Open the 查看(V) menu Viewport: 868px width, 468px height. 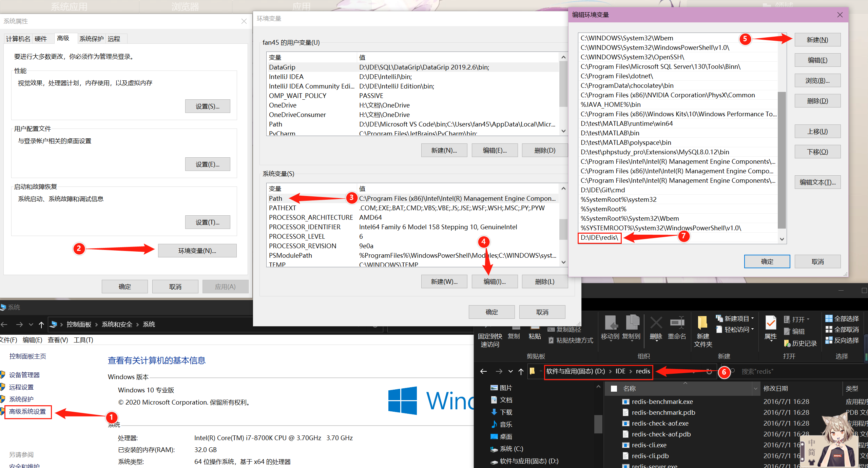58,340
